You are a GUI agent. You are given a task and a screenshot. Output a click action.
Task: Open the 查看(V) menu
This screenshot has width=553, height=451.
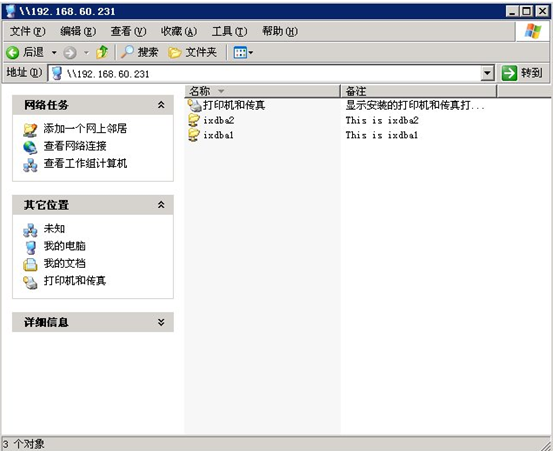tap(128, 31)
